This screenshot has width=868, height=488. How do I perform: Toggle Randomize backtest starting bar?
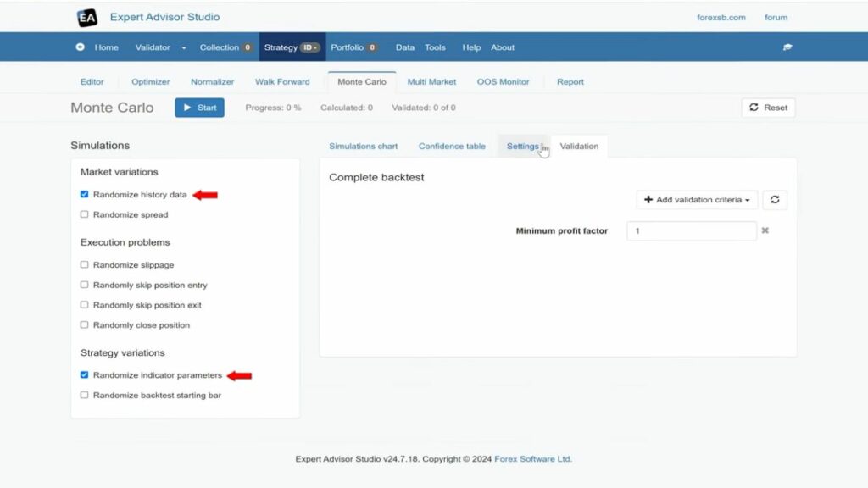click(84, 396)
